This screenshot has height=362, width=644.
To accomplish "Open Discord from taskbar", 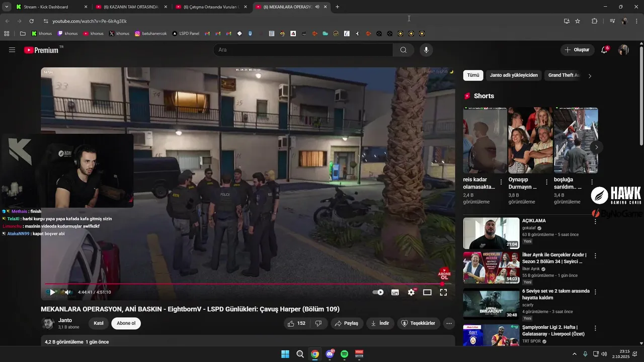I will click(x=330, y=354).
